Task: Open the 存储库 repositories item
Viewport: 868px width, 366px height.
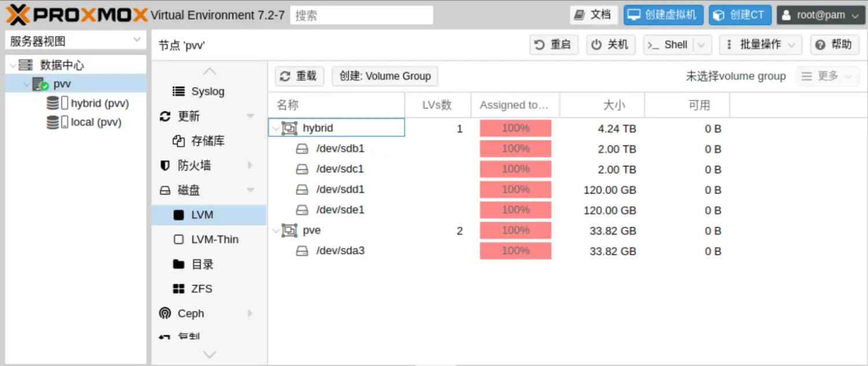Action: click(x=209, y=141)
